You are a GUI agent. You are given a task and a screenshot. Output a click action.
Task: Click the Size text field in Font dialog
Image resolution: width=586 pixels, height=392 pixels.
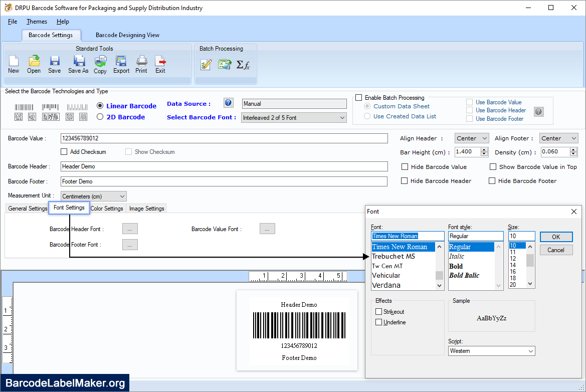coord(522,236)
